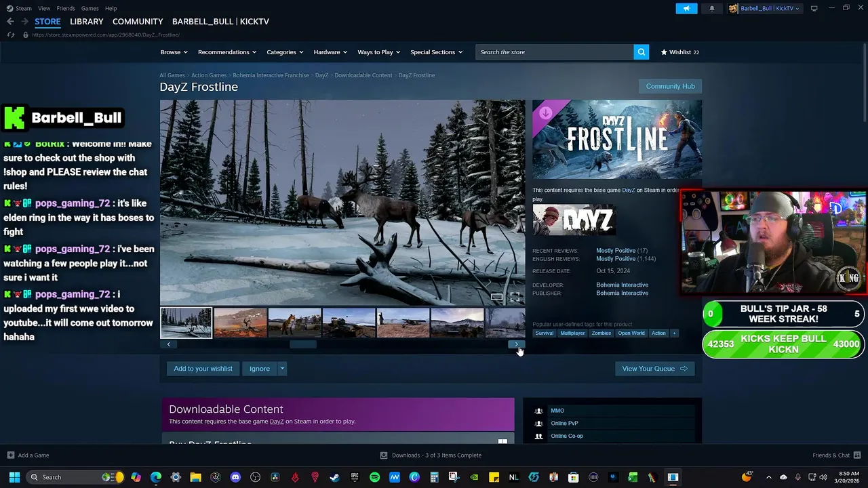This screenshot has width=868, height=488.
Task: Select the first snowy forest thumbnail
Action: [x=186, y=323]
